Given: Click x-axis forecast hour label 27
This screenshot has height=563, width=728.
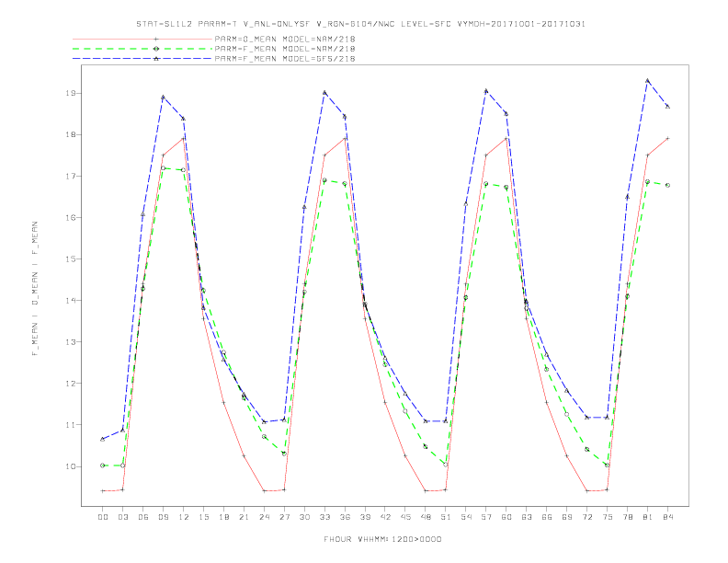Looking at the screenshot, I should tap(284, 517).
